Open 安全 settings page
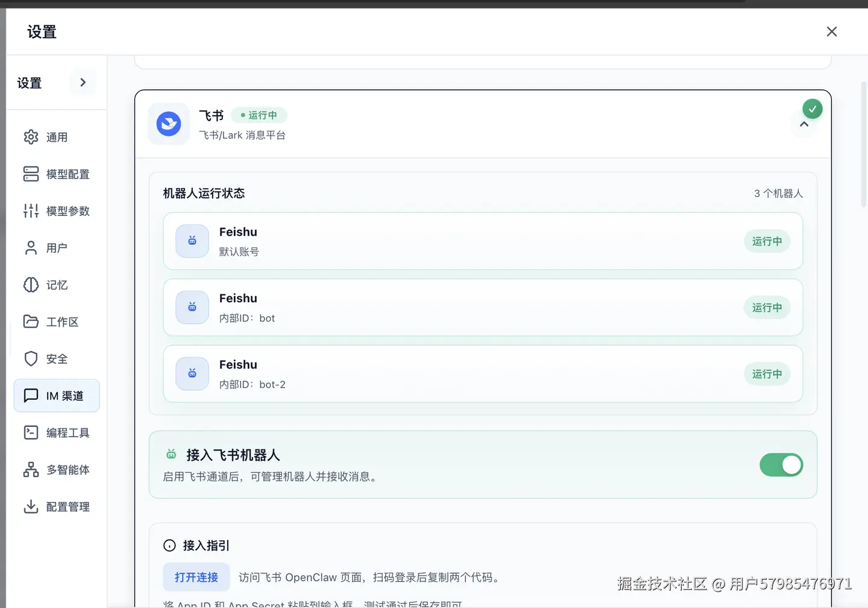 click(57, 359)
